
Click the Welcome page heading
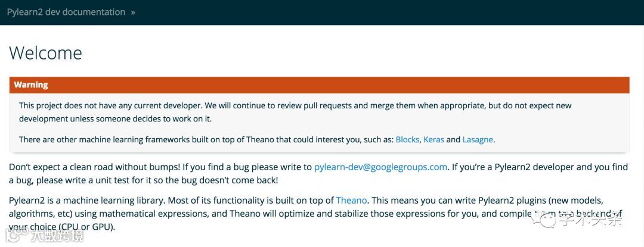pos(45,53)
